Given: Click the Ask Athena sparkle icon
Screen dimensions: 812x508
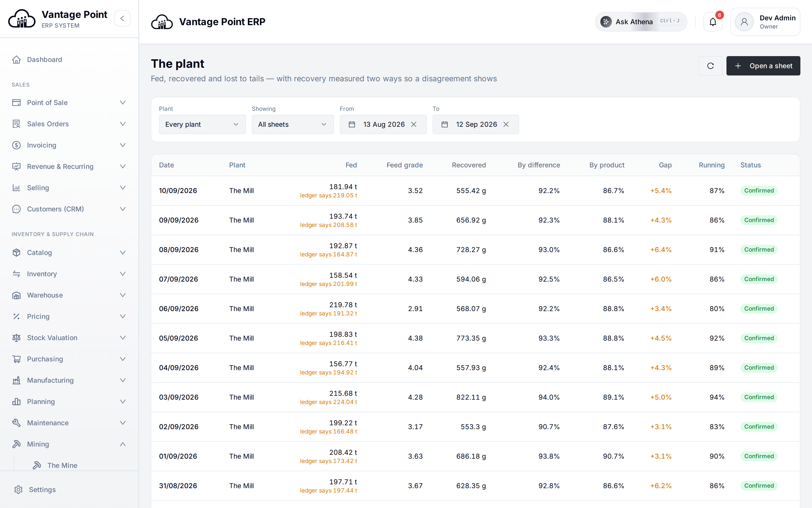Looking at the screenshot, I should pos(606,22).
